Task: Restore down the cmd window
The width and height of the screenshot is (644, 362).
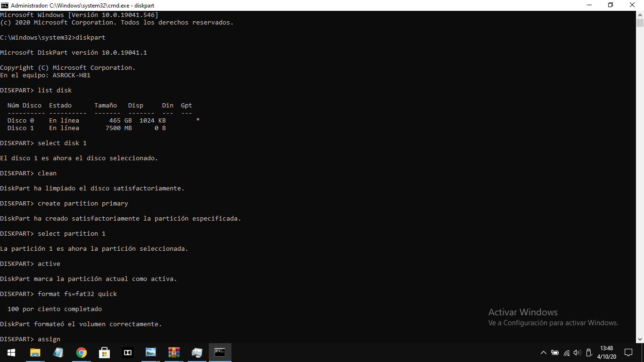Action: click(x=611, y=5)
